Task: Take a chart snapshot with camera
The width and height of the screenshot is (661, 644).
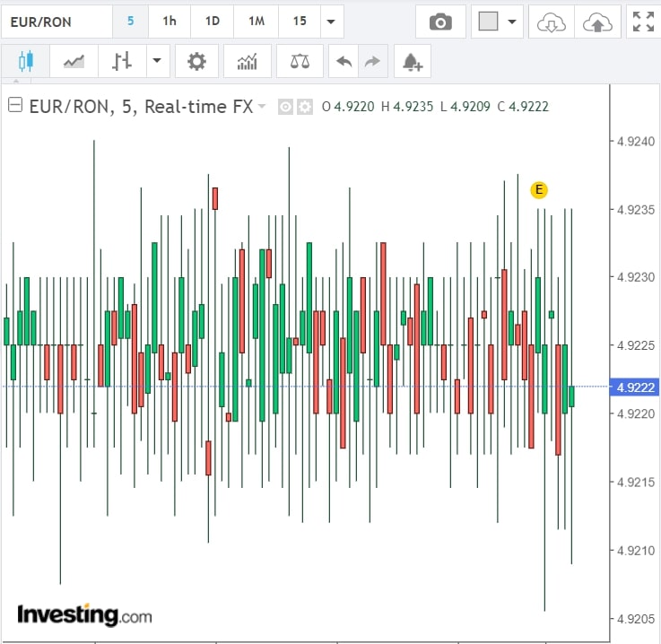Action: [440, 22]
